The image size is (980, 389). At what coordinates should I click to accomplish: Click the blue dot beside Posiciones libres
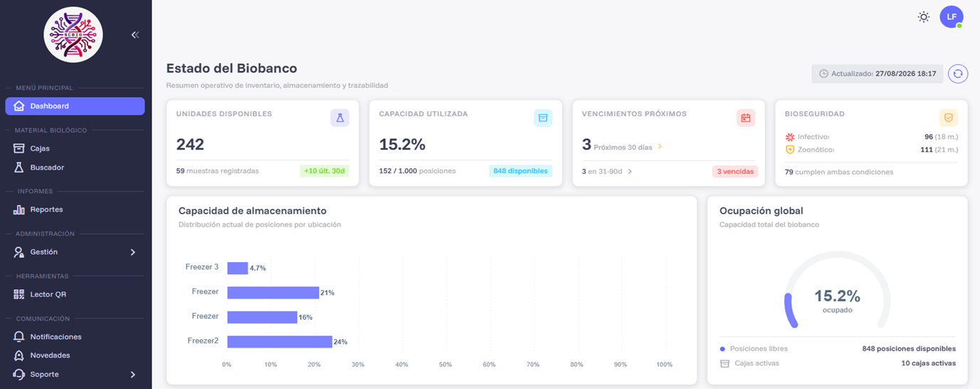pyautogui.click(x=722, y=349)
